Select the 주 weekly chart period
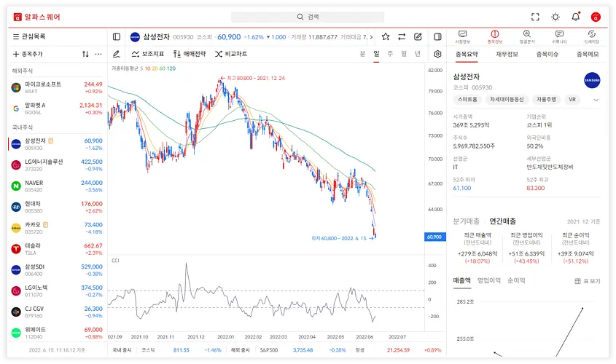 point(390,54)
